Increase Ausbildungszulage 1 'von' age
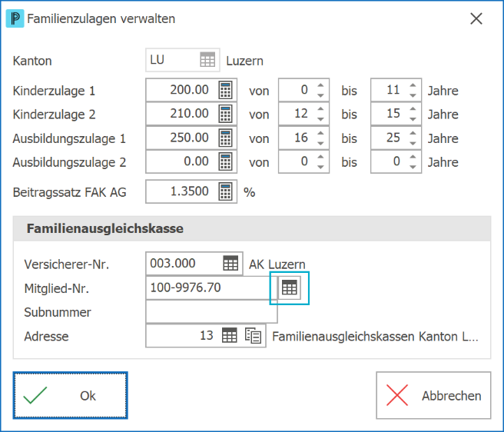 point(320,134)
